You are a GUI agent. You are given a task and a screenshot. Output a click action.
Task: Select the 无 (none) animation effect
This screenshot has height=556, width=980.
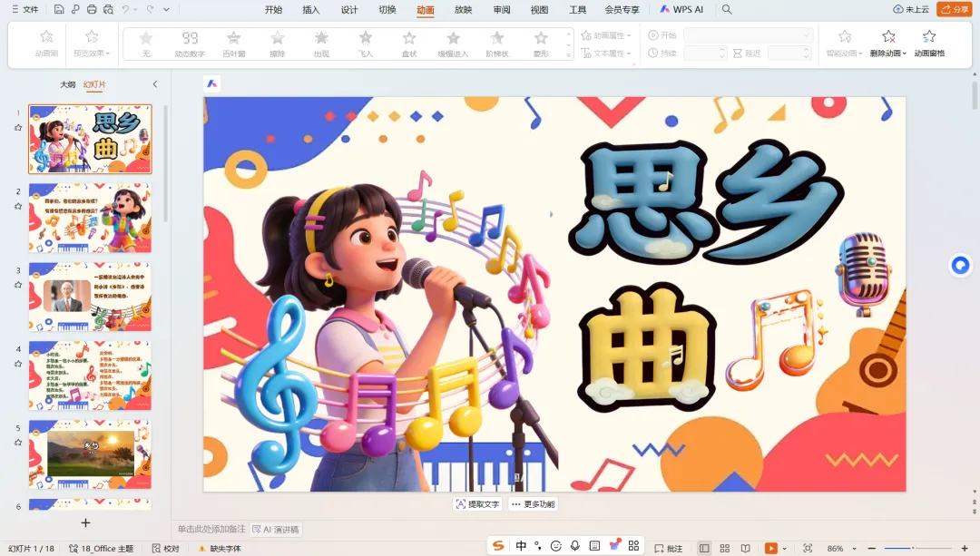(x=145, y=44)
